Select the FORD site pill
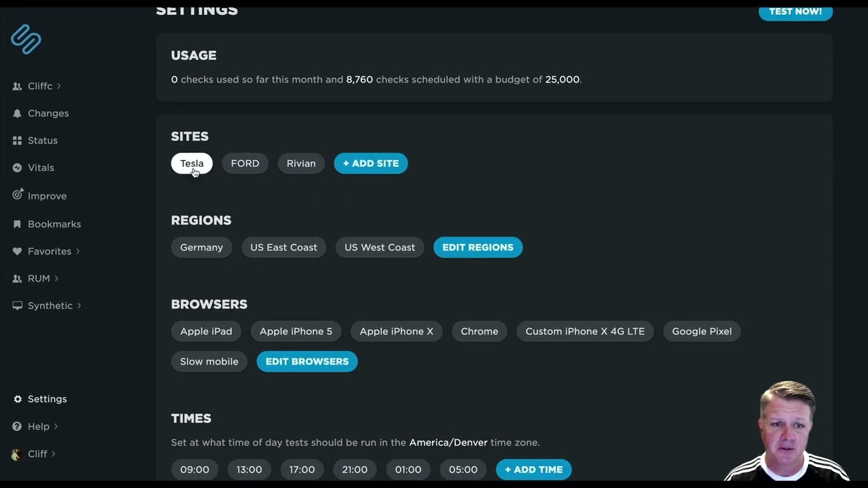This screenshot has width=868, height=488. [x=245, y=163]
